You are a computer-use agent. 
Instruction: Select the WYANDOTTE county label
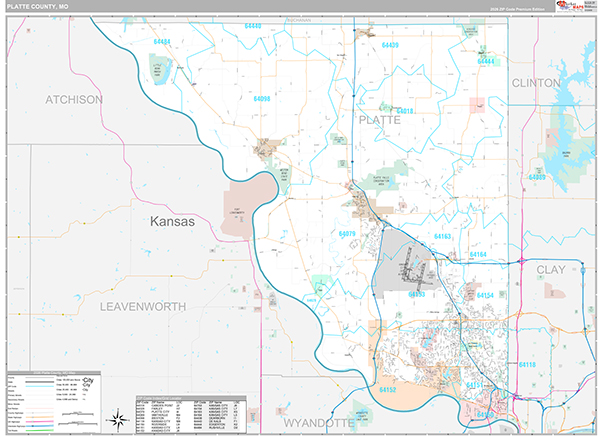[318, 423]
